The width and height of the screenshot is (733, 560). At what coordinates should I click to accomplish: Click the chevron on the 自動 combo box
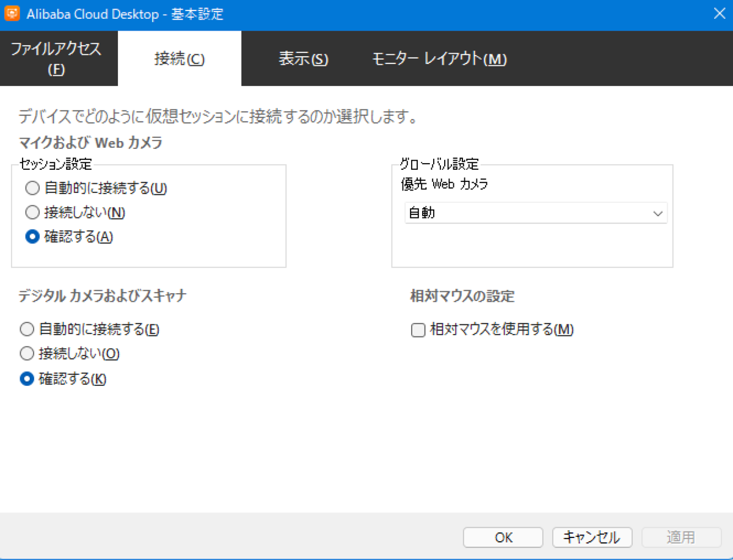pyautogui.click(x=658, y=214)
